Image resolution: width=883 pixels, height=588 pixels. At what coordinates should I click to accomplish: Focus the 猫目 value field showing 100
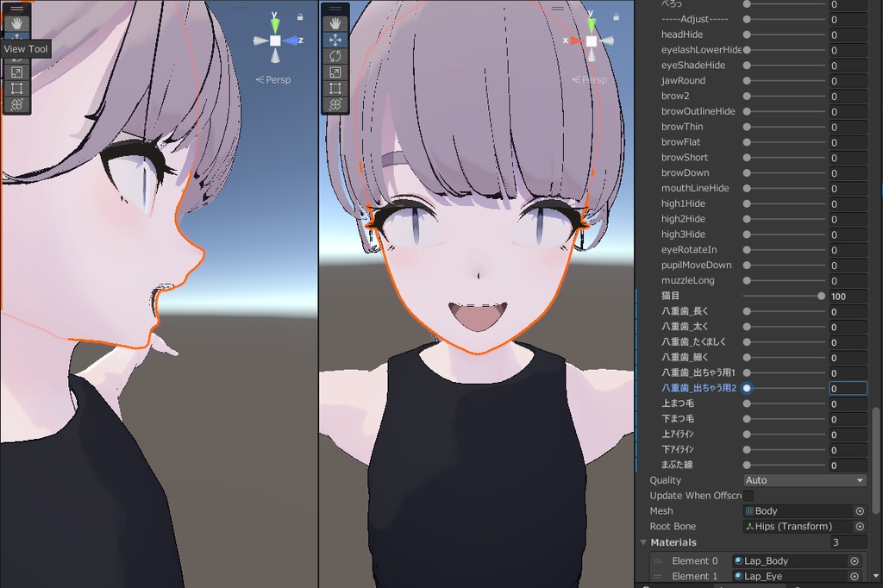[848, 297]
